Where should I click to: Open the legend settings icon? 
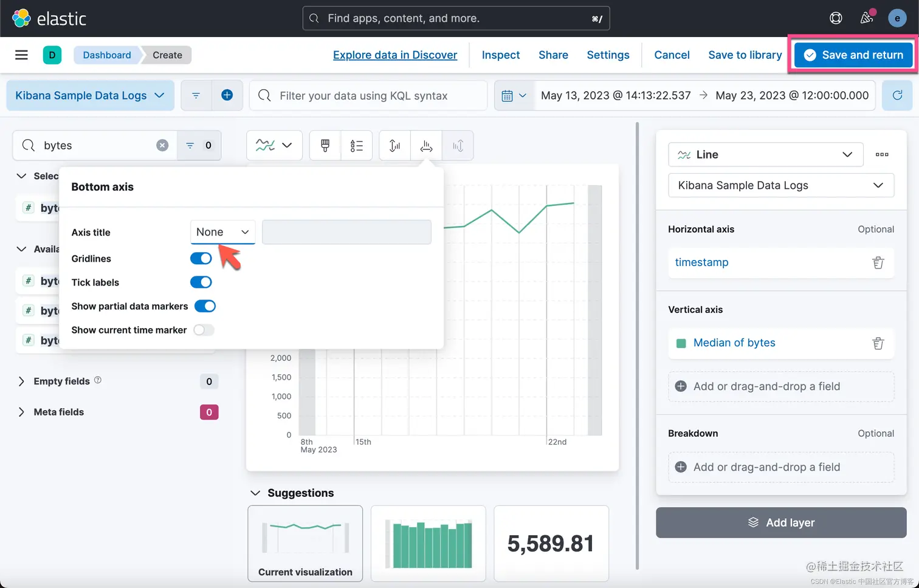click(357, 146)
